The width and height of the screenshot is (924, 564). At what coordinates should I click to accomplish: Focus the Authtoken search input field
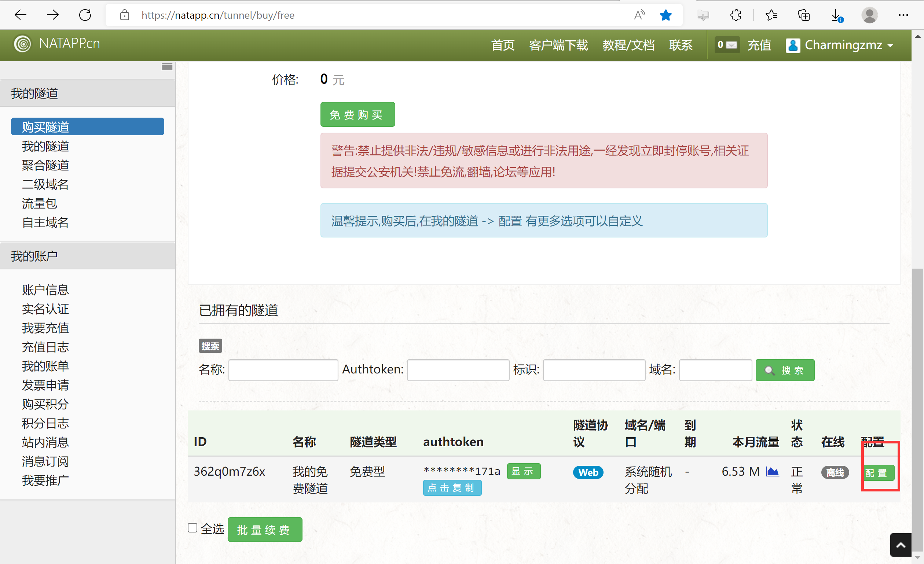[x=458, y=370]
